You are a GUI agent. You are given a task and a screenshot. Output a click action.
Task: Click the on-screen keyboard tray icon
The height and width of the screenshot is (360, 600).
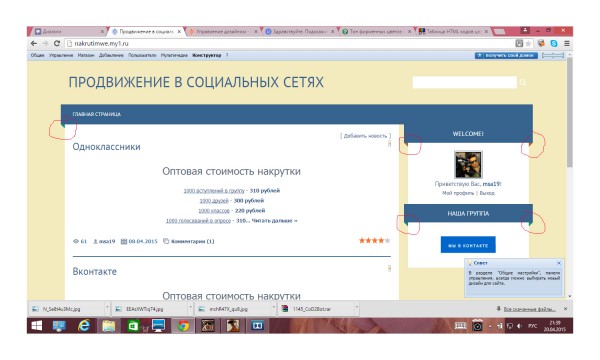coord(460,326)
